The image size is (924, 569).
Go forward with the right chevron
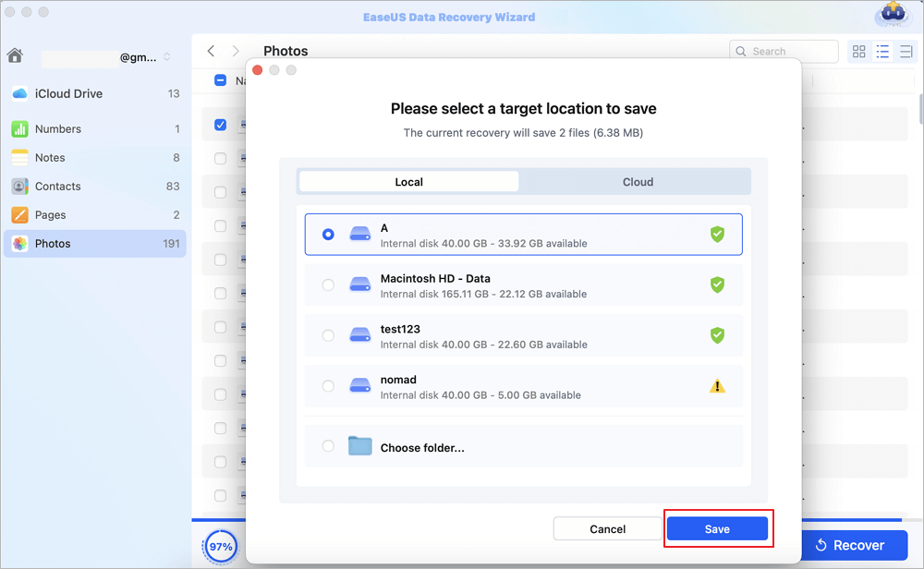pyautogui.click(x=236, y=51)
